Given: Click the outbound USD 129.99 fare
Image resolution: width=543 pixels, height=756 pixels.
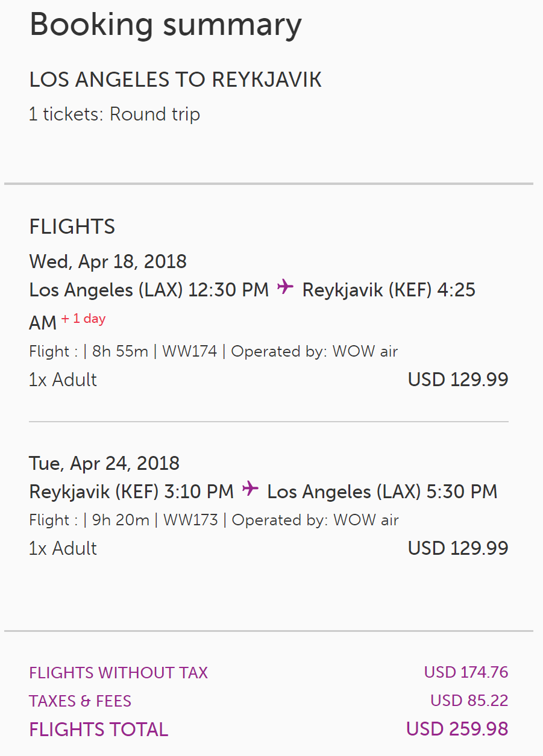Looking at the screenshot, I should pos(458,380).
